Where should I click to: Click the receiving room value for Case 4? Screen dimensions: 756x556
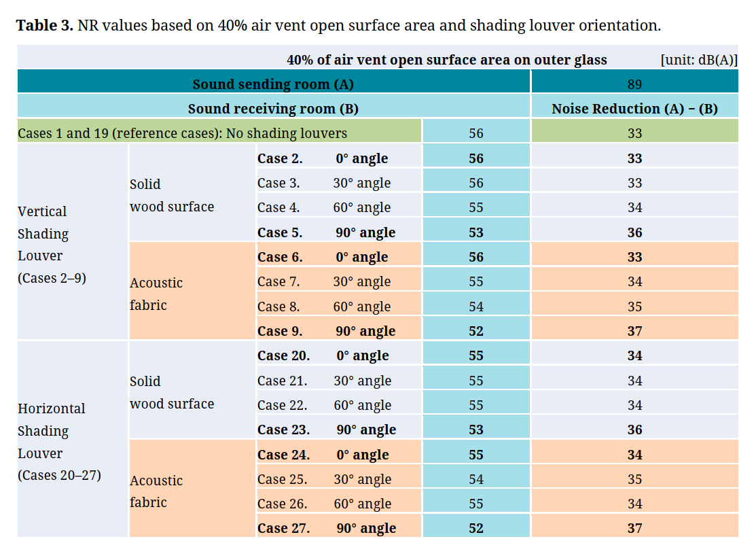(476, 208)
